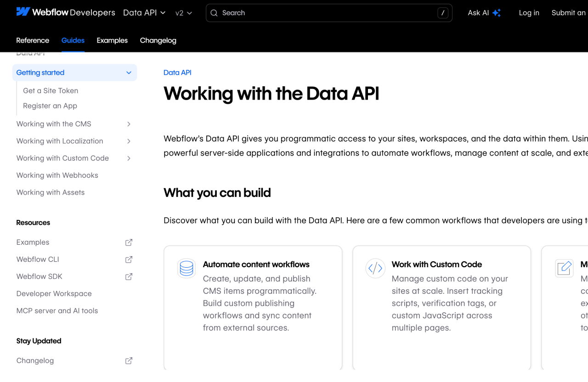Viewport: 588px width, 382px height.
Task: Click the search magnifier icon
Action: click(x=214, y=13)
